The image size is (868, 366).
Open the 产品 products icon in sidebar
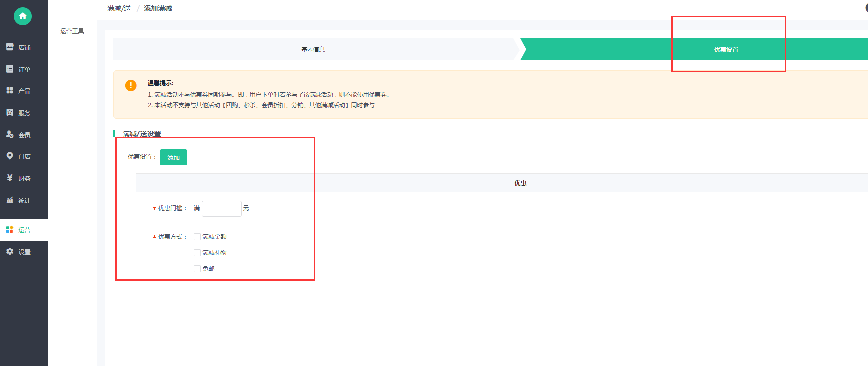tap(10, 90)
